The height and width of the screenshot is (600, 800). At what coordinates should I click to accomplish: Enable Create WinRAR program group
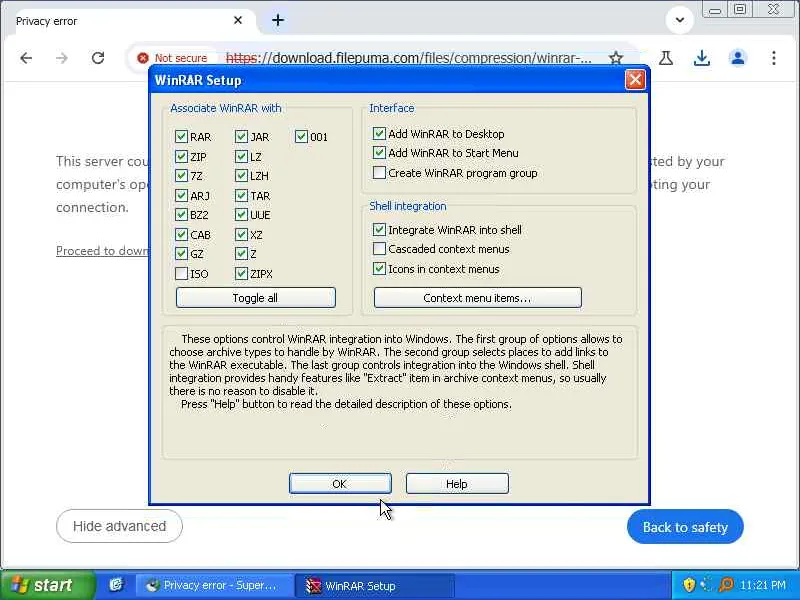(x=379, y=172)
